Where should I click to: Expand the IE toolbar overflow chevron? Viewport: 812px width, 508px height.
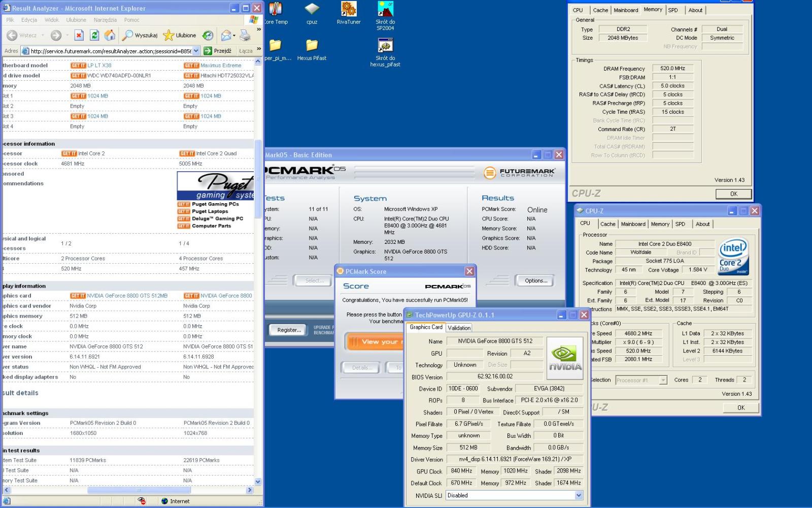259,29
